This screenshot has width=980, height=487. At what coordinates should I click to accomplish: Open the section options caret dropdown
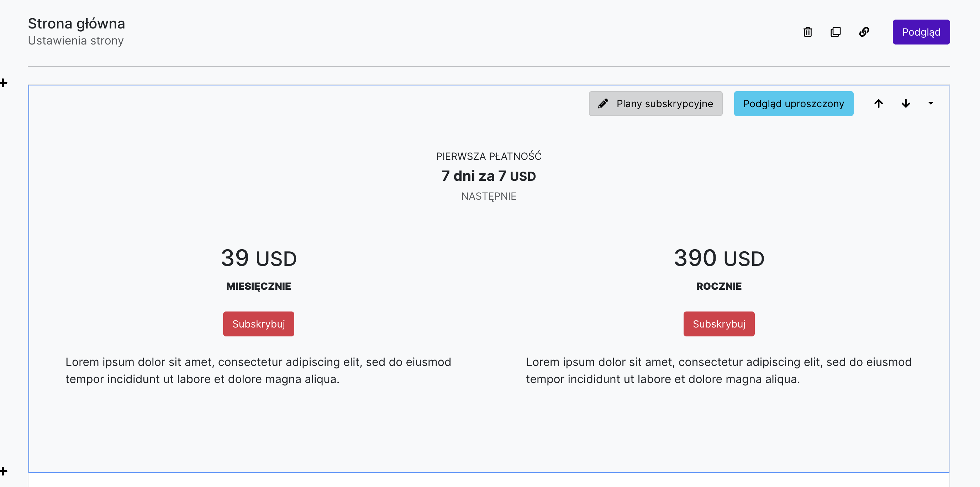tap(931, 103)
